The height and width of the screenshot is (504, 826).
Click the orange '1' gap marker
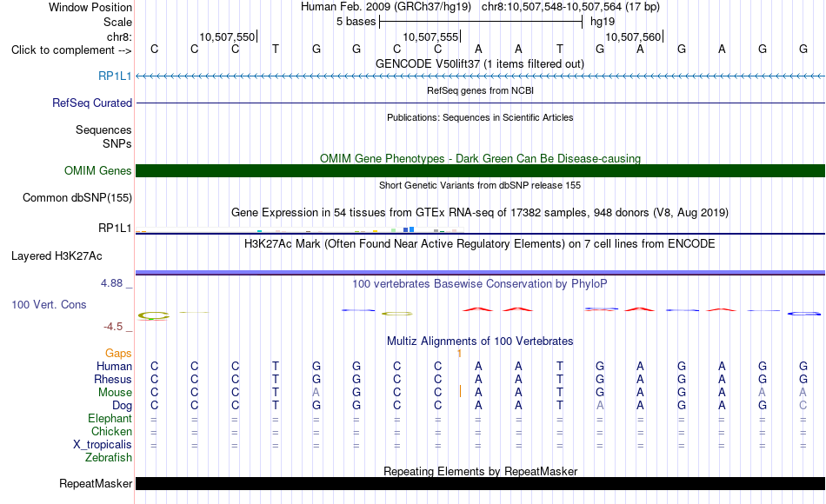[x=459, y=354]
